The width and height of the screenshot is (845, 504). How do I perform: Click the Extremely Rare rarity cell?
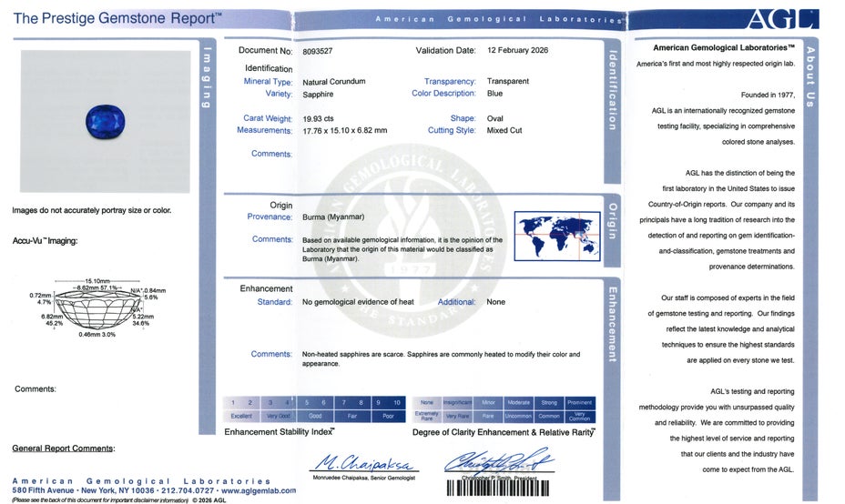tap(427, 417)
